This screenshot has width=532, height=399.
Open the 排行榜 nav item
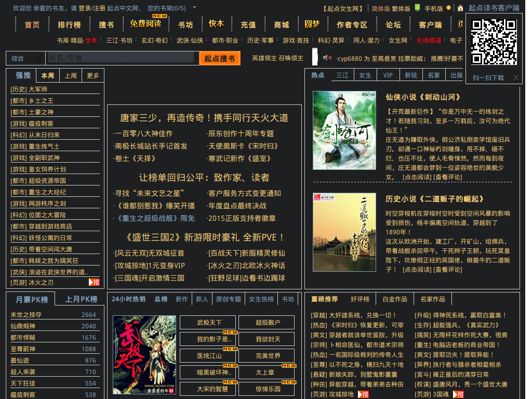click(x=69, y=25)
